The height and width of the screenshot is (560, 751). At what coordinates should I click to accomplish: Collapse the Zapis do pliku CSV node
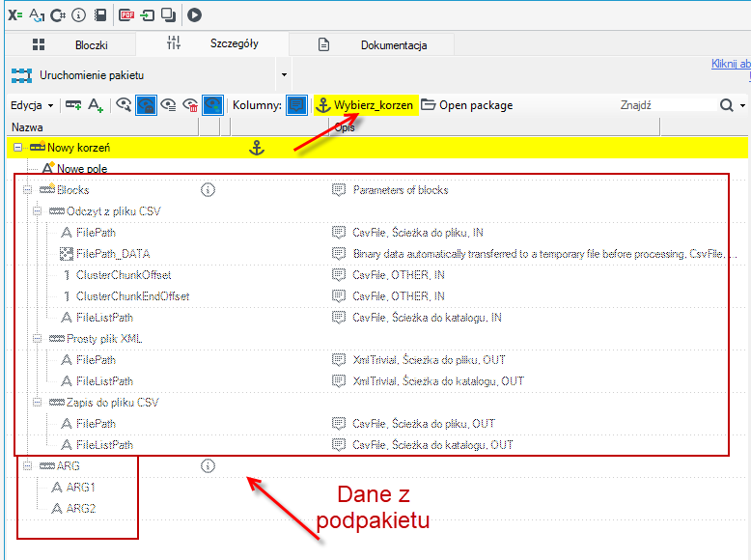tap(37, 403)
